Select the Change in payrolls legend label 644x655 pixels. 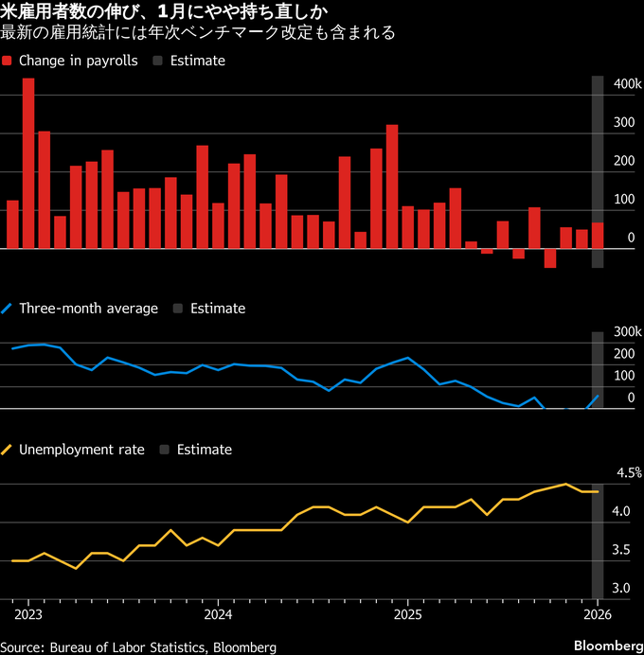point(78,61)
